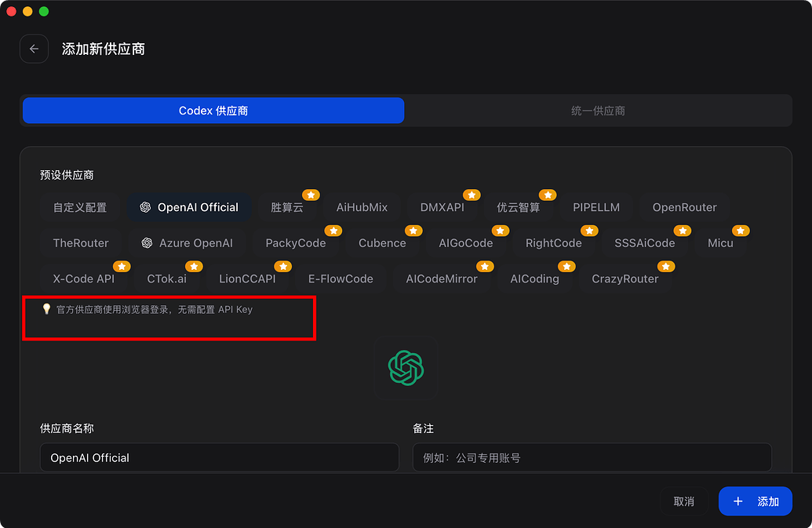Viewport: 812px width, 528px height.
Task: Select the 自定义配置 preset
Action: pyautogui.click(x=80, y=207)
